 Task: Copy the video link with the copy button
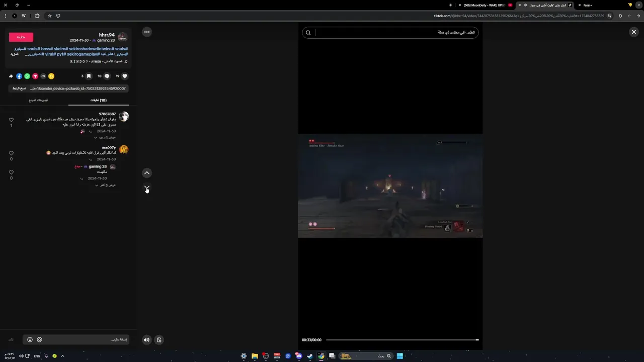[x=19, y=88]
